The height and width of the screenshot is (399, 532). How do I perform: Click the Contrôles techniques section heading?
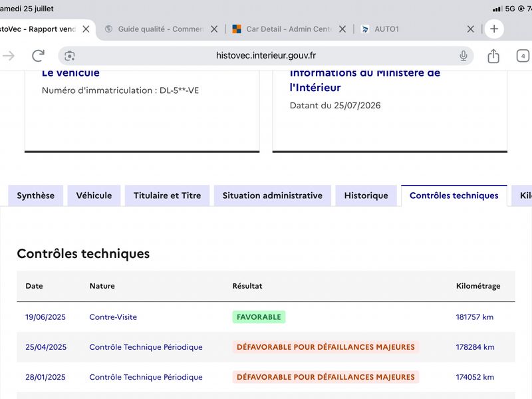(x=83, y=254)
